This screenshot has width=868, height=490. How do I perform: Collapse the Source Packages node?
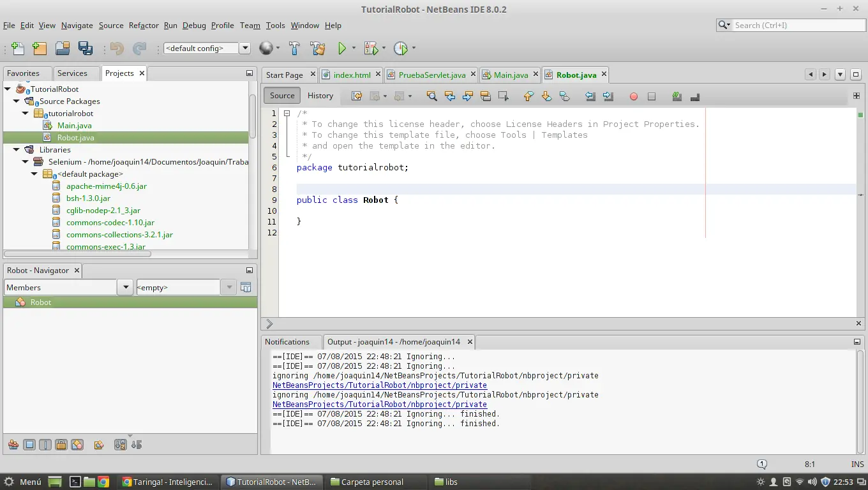pos(17,101)
